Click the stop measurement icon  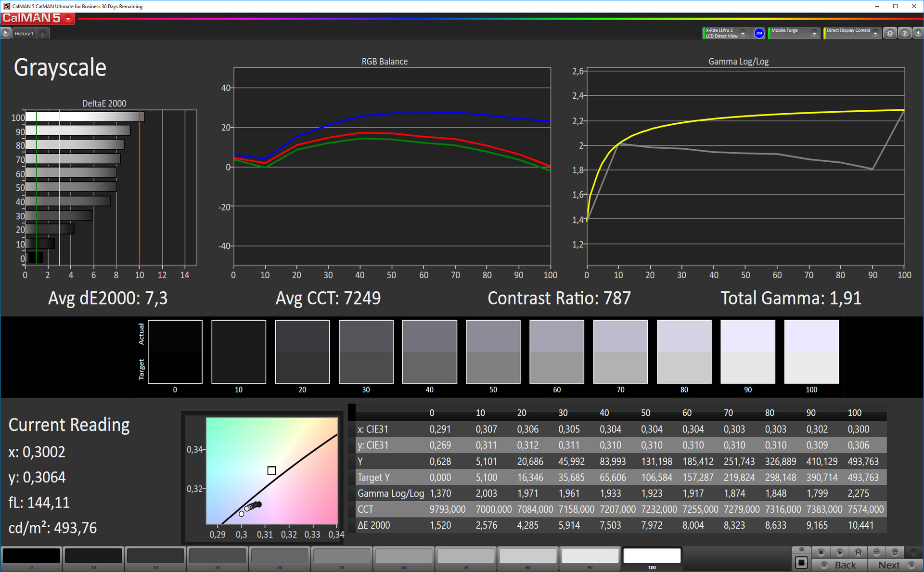821,552
